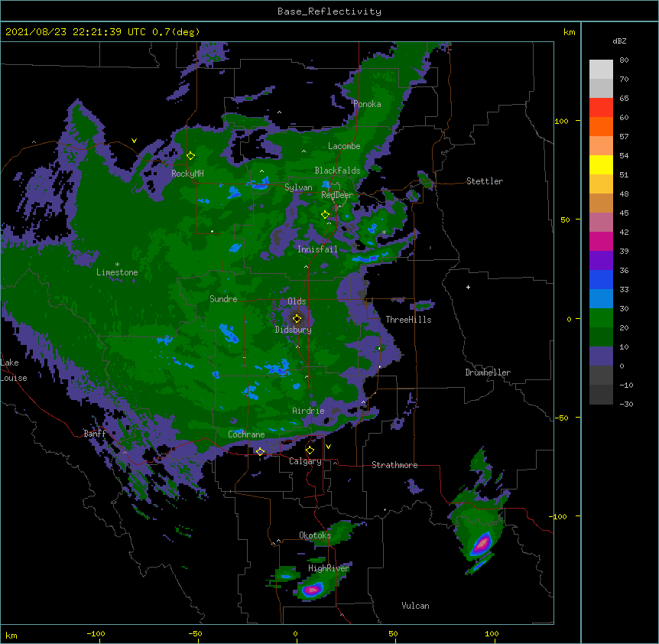Click the Innisfail town label
Screen dimensions: 659x644
317,249
